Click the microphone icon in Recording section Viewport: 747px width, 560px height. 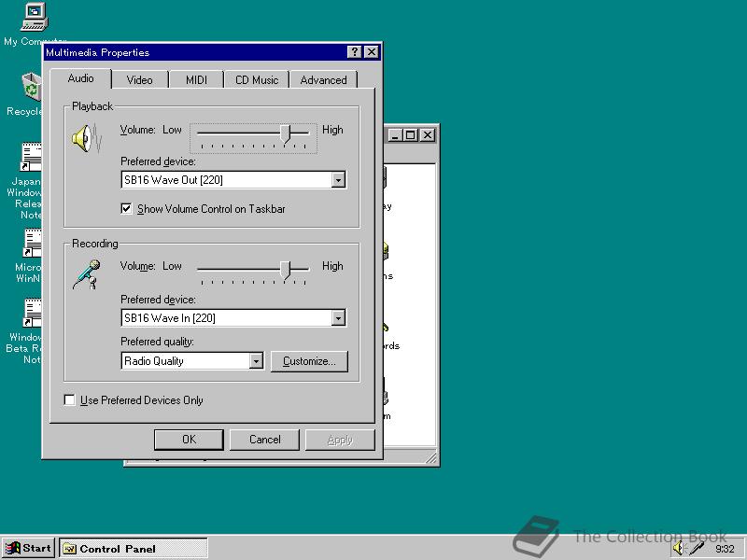pyautogui.click(x=87, y=274)
